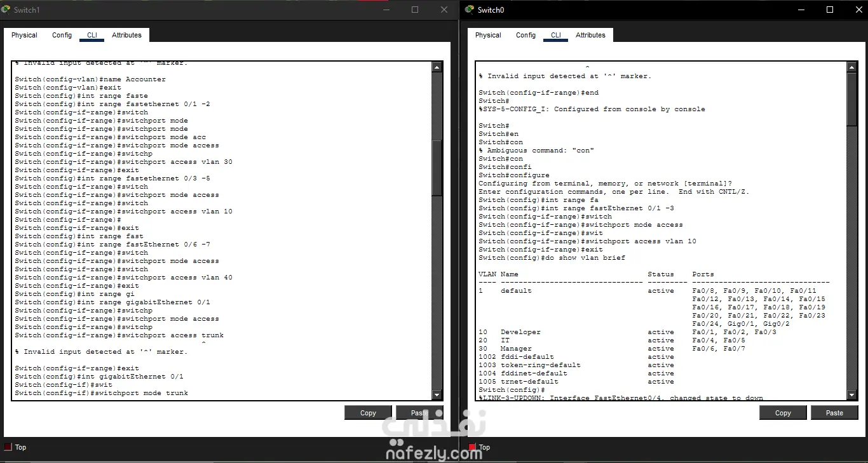Click Switch1 CLI scrollbar up arrow

click(x=437, y=67)
